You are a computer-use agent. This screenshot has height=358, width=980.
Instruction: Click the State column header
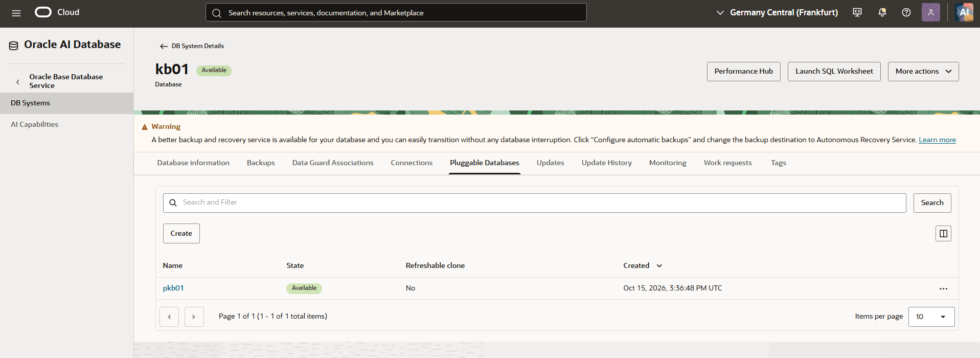pyautogui.click(x=295, y=265)
